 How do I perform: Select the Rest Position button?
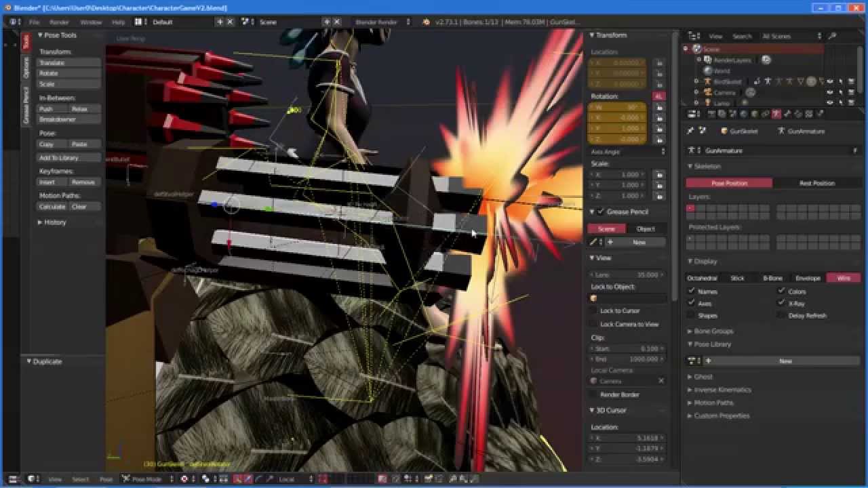point(816,183)
